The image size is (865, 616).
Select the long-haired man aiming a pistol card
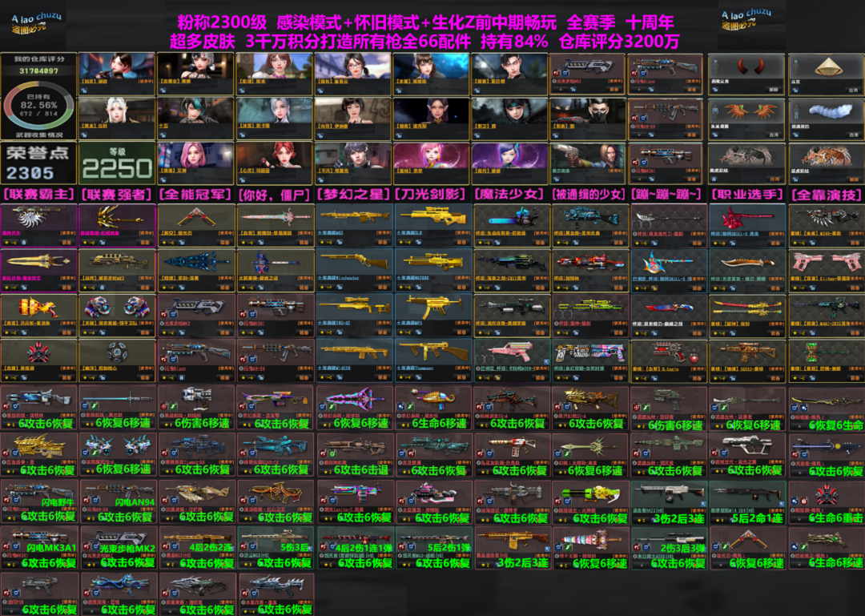[588, 163]
